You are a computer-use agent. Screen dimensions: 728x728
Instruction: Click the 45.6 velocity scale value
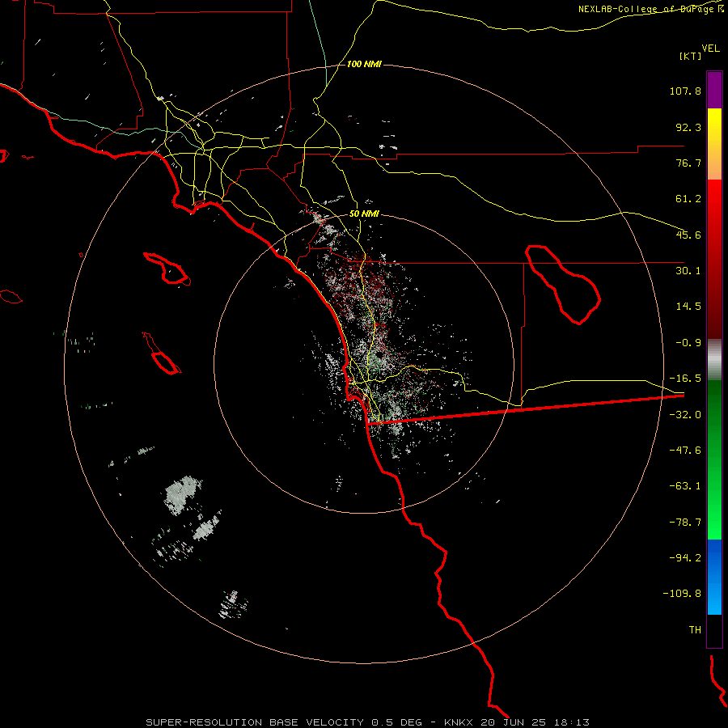(x=688, y=235)
